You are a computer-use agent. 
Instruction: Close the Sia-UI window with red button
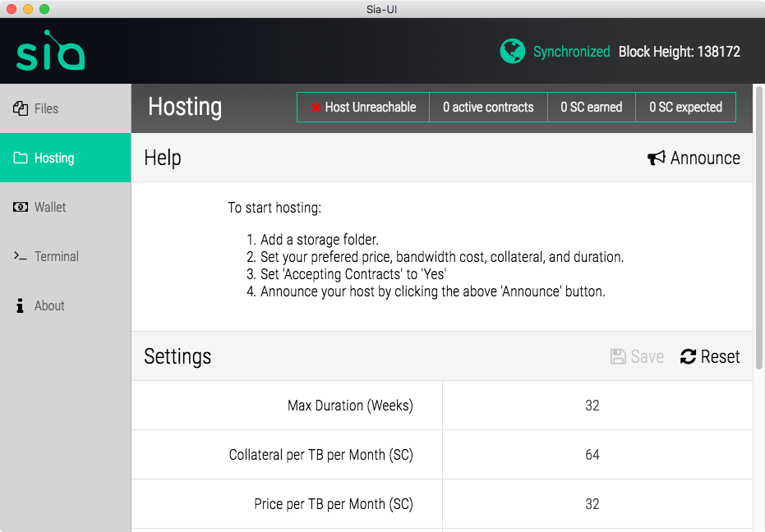point(12,9)
